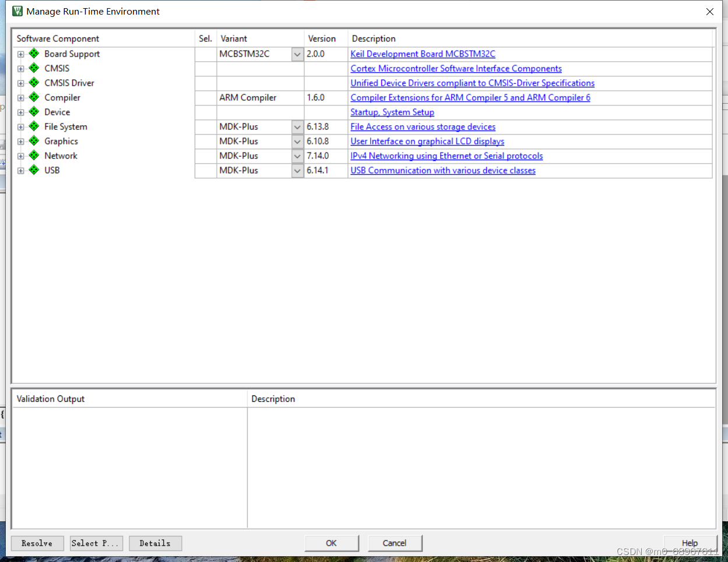This screenshot has height=562, width=728.
Task: Open IPv4 Networking using Ethernet link
Action: 446,155
